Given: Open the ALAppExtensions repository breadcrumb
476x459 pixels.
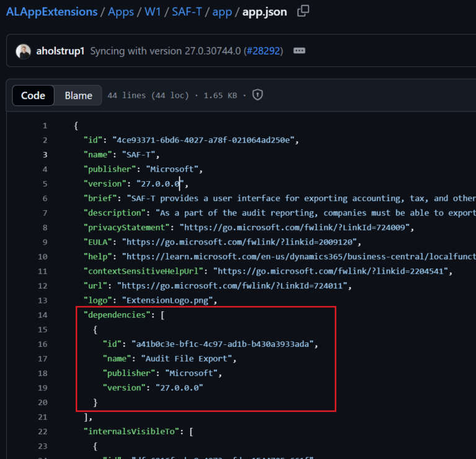Looking at the screenshot, I should [52, 12].
